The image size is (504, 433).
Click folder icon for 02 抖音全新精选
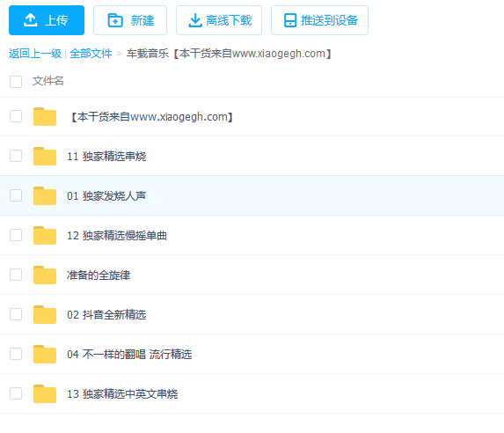45,314
